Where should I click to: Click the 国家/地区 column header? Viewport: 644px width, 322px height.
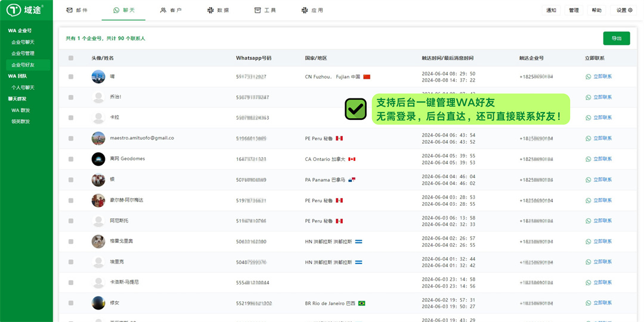pyautogui.click(x=316, y=58)
